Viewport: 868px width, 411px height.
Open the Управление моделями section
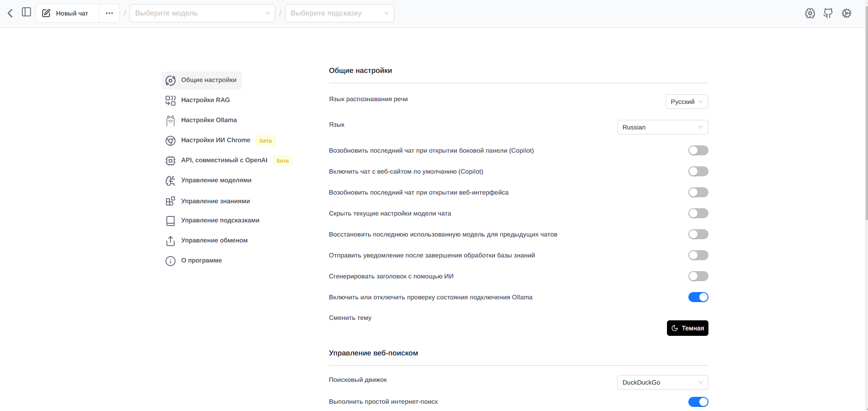coord(216,180)
